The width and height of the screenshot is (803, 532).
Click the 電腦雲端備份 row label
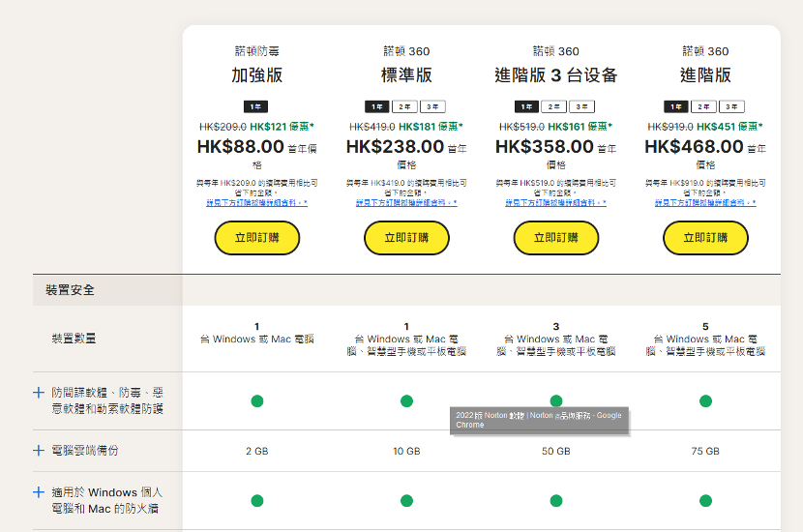tap(85, 451)
